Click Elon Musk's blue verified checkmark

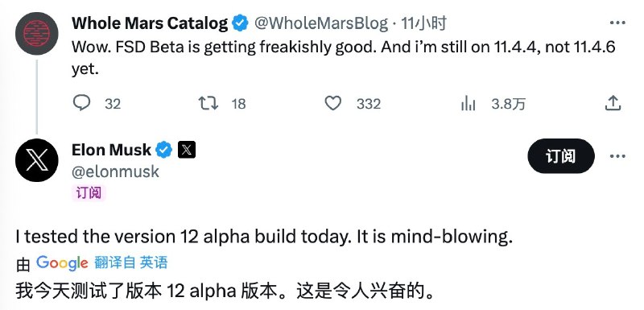(x=164, y=150)
